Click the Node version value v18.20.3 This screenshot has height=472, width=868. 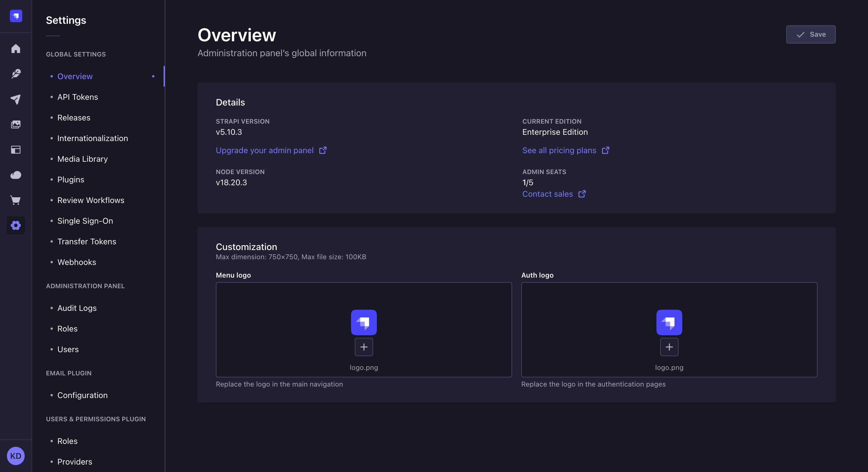pyautogui.click(x=231, y=182)
